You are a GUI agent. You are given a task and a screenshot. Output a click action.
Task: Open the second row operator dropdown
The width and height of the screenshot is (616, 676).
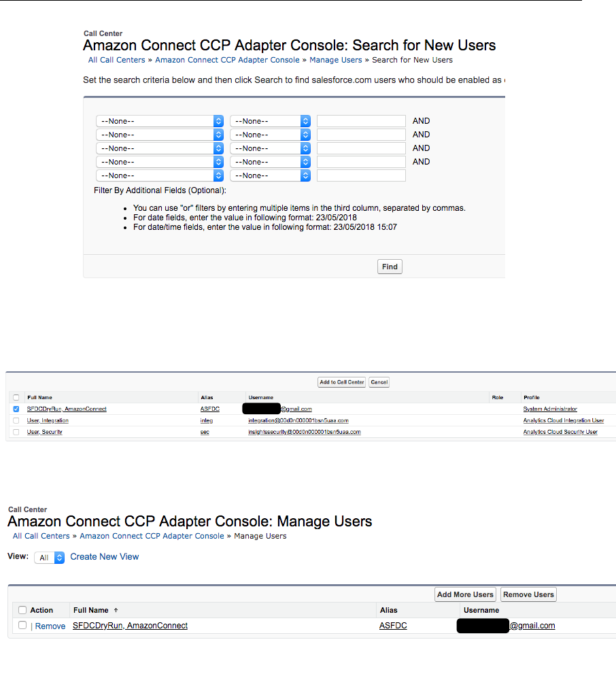[271, 135]
